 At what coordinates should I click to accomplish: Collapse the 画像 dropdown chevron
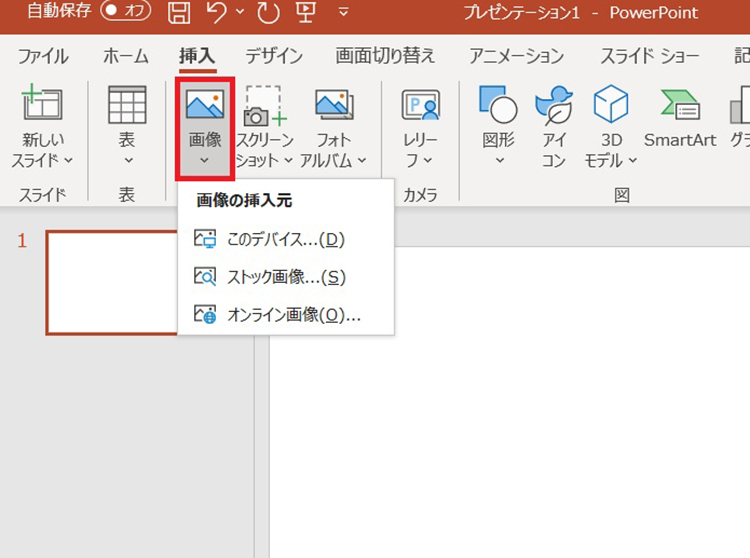click(x=204, y=160)
